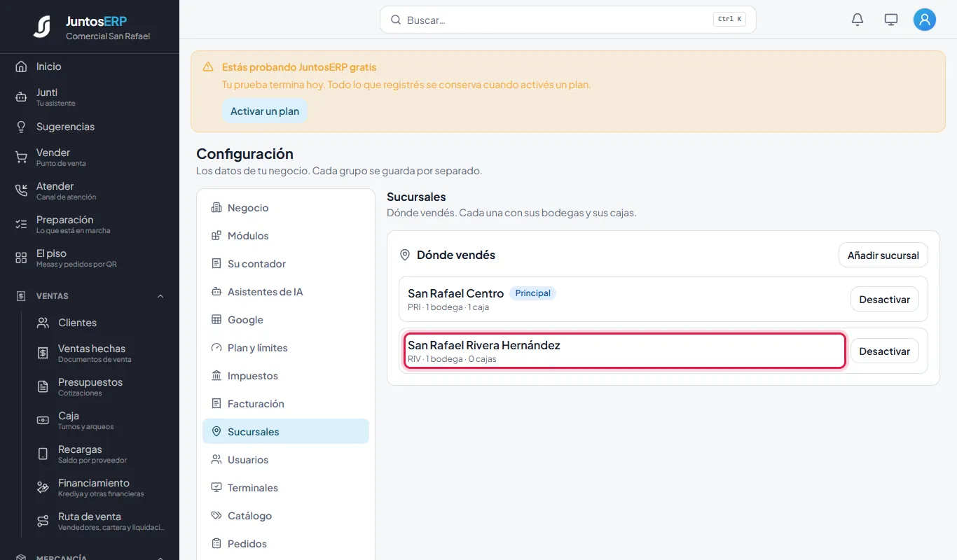Viewport: 957px width, 560px height.
Task: Open the Negocio settings tab
Action: tap(286, 208)
